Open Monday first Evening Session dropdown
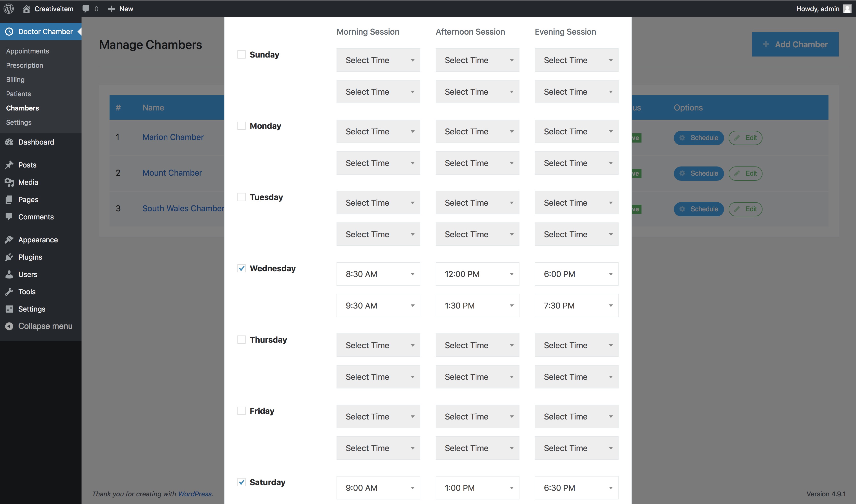Image resolution: width=856 pixels, height=504 pixels. pos(576,131)
